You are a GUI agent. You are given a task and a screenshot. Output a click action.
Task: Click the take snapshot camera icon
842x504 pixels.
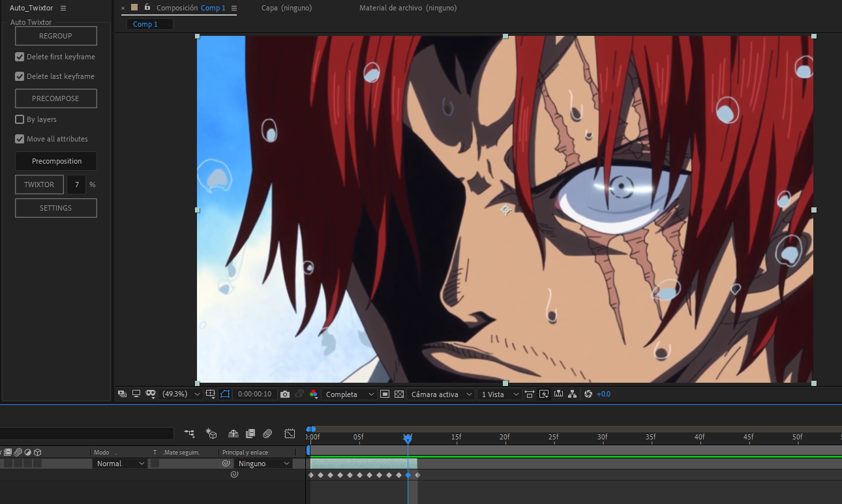285,394
